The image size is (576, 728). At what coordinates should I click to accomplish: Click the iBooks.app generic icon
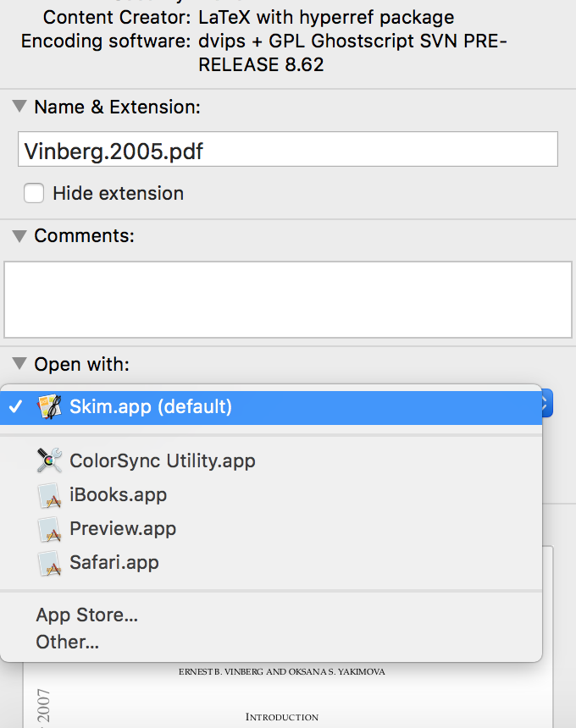tap(49, 495)
